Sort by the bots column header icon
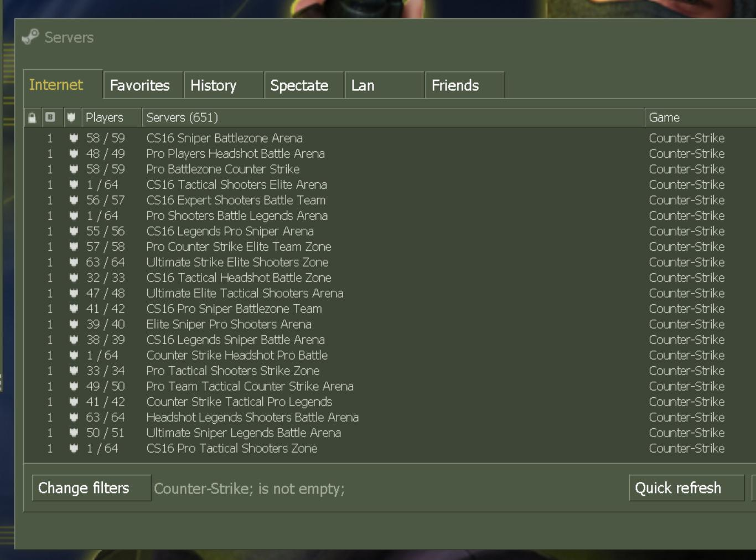Screen dimensions: 756x560 tap(50, 117)
